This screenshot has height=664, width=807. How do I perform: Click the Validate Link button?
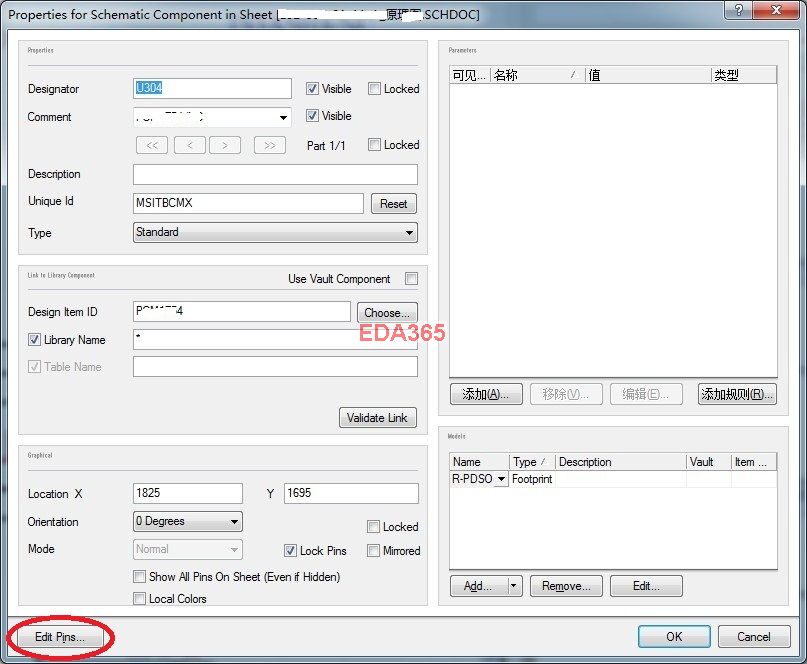tap(378, 417)
